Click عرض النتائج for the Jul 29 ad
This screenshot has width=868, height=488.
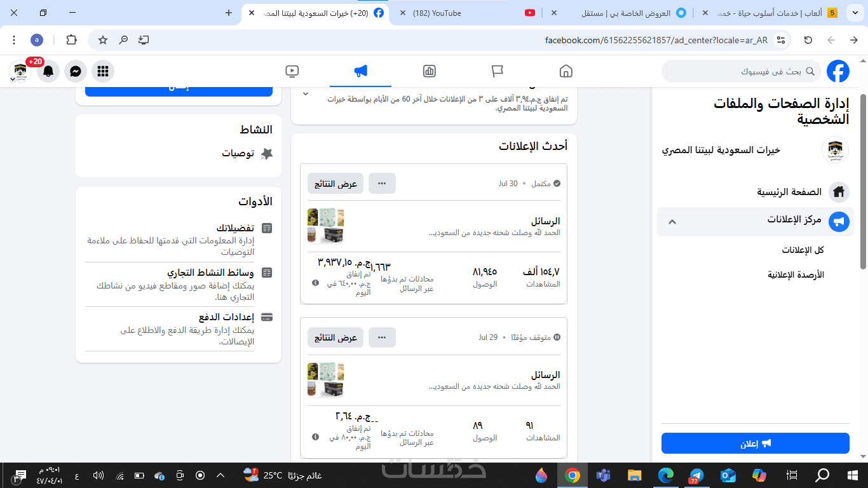pyautogui.click(x=336, y=337)
